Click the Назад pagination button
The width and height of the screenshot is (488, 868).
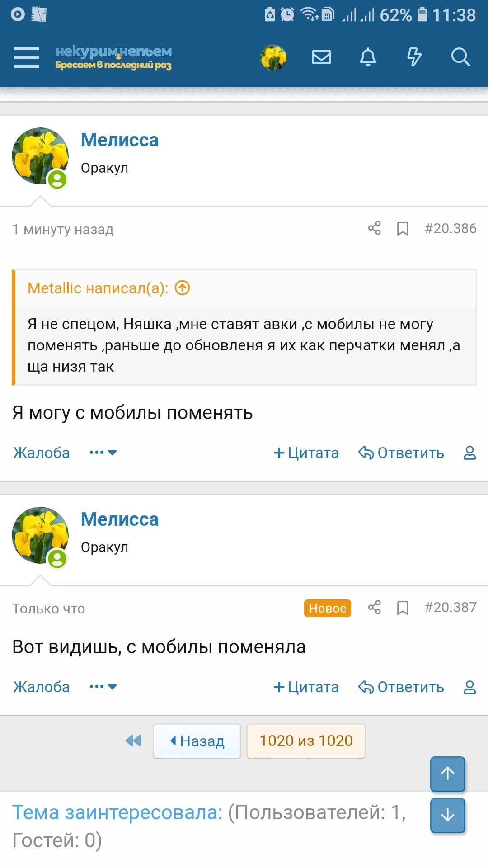pos(197,741)
